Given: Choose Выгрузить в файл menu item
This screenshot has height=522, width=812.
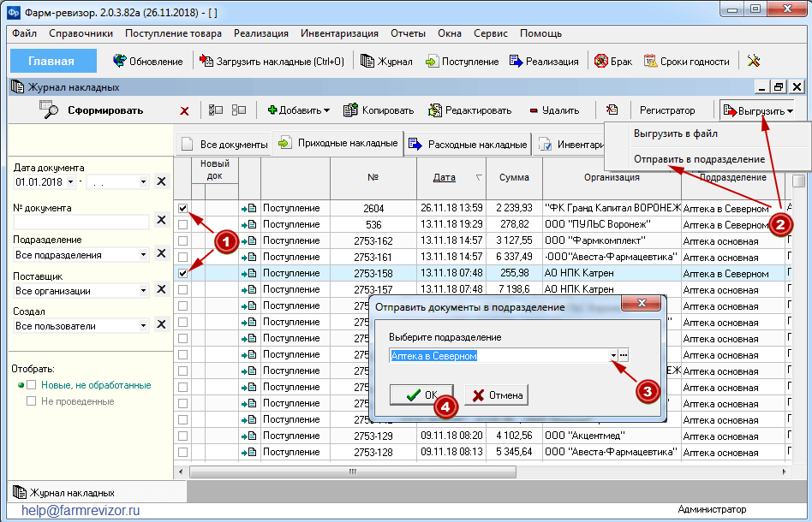Looking at the screenshot, I should 675,133.
